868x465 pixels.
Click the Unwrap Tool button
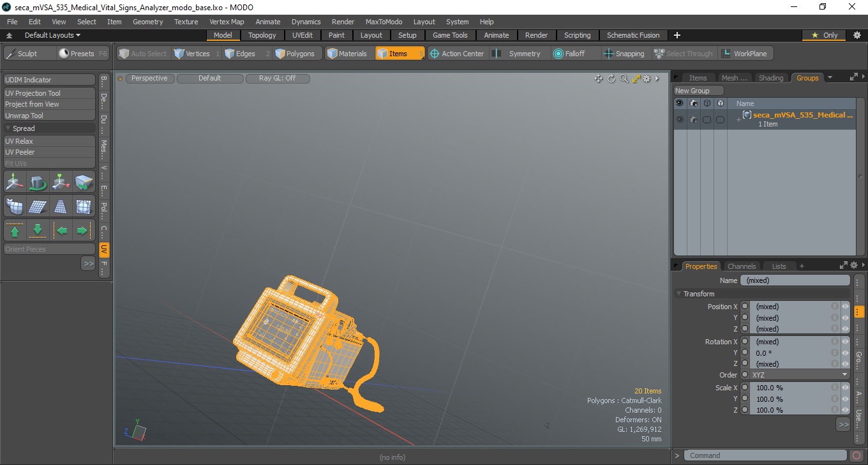50,116
